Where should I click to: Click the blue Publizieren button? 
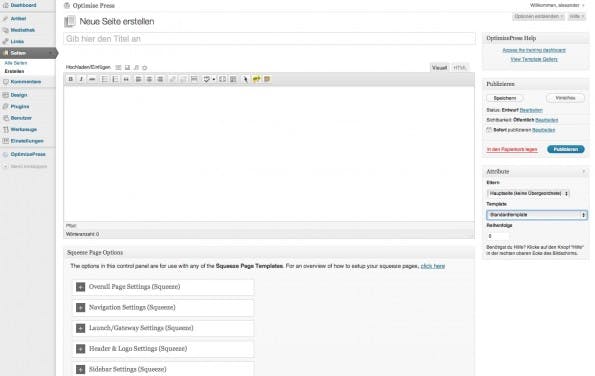(x=565, y=149)
